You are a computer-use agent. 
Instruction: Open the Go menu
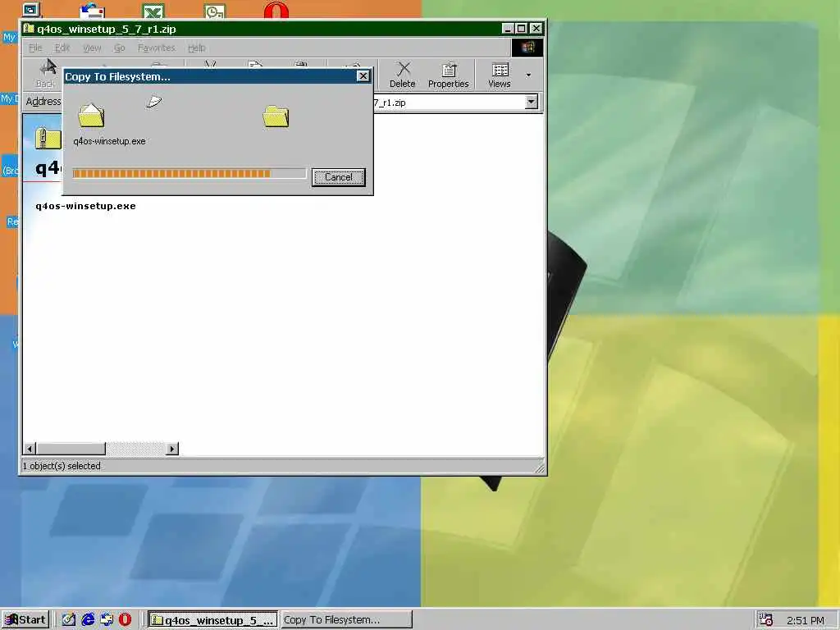[119, 48]
